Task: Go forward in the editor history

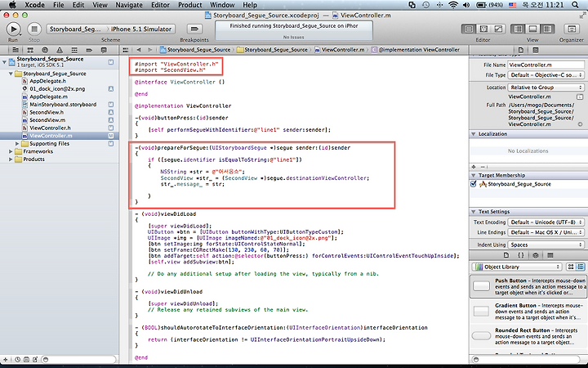Action: (x=150, y=50)
